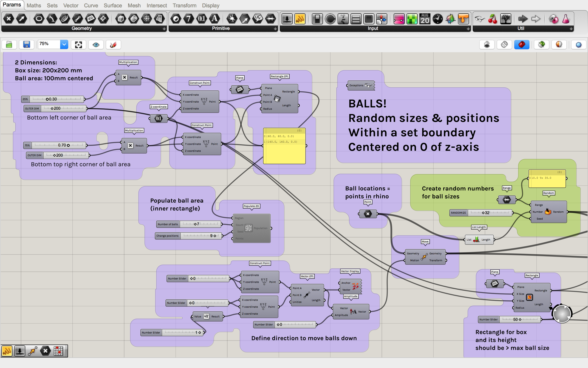Open named views with the eye icon
Screen dimensions: 588x368
tap(96, 45)
